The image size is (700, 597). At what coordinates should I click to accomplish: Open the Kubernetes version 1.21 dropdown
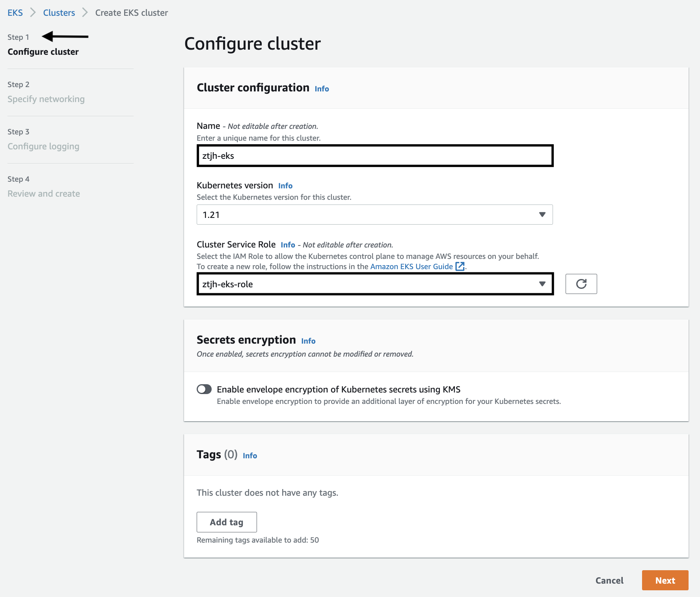click(x=374, y=215)
